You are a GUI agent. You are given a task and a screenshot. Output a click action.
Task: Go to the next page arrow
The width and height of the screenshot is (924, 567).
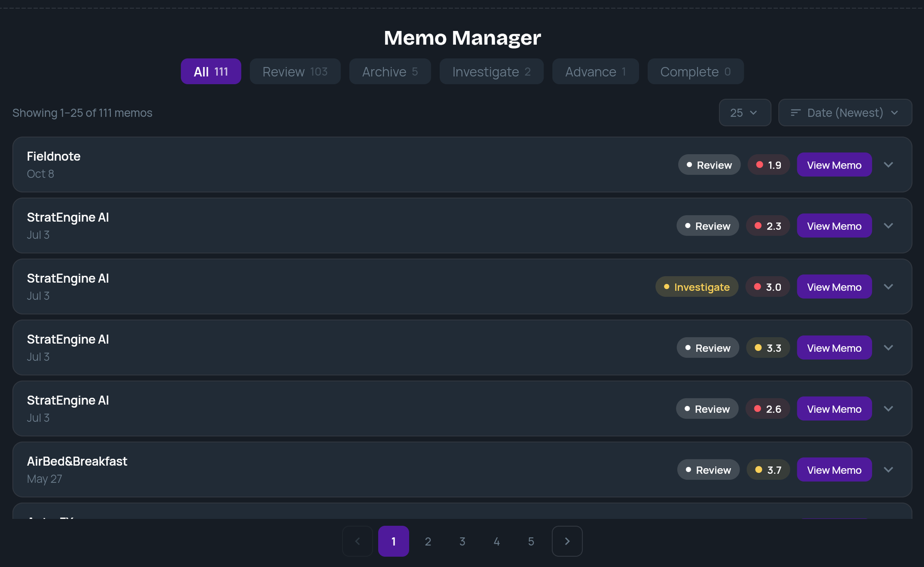pyautogui.click(x=567, y=541)
